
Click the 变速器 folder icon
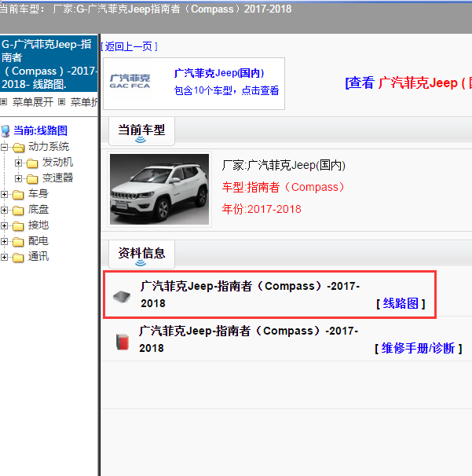(32, 179)
